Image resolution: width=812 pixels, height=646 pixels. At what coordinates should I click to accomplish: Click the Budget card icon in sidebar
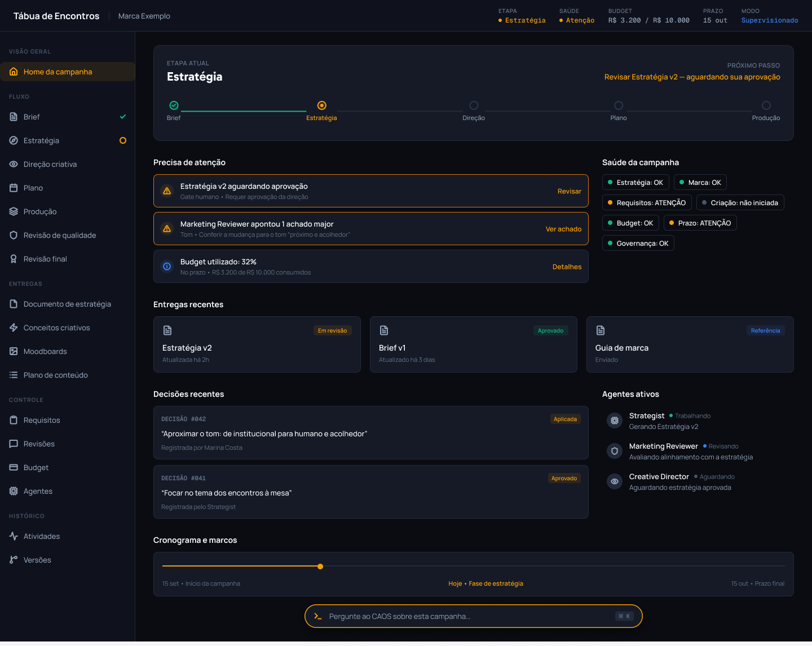pos(14,467)
